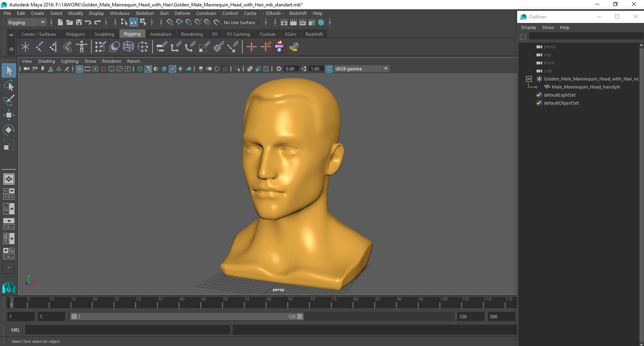Click the Create Joints shelf icon
The height and width of the screenshot is (346, 644).
click(x=39, y=47)
